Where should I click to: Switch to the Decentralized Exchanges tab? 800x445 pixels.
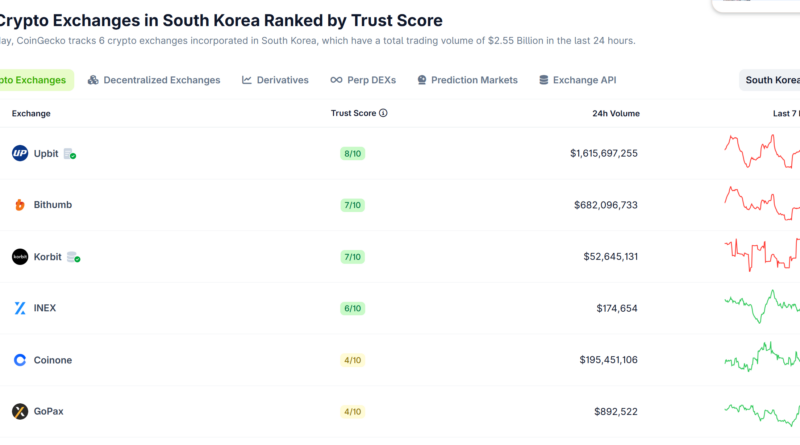(154, 80)
